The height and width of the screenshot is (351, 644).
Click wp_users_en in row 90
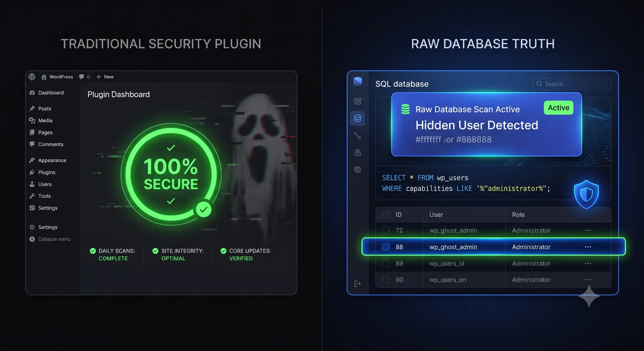(448, 280)
